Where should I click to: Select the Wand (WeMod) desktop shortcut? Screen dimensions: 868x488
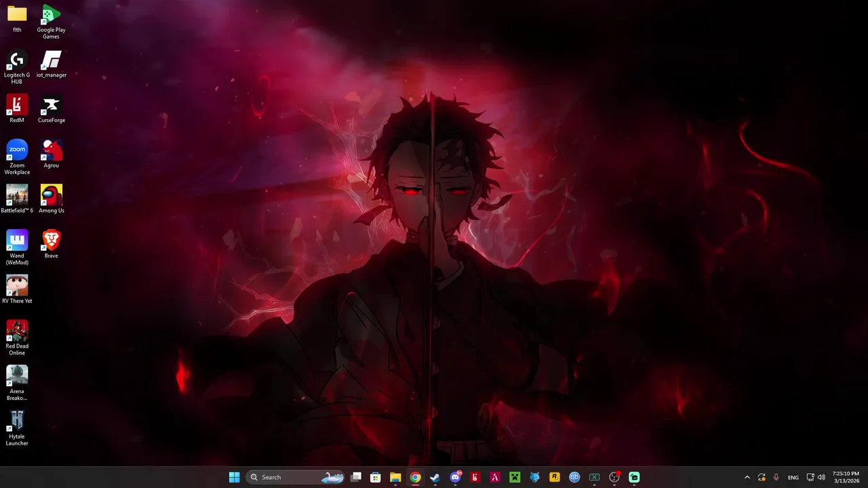point(17,247)
